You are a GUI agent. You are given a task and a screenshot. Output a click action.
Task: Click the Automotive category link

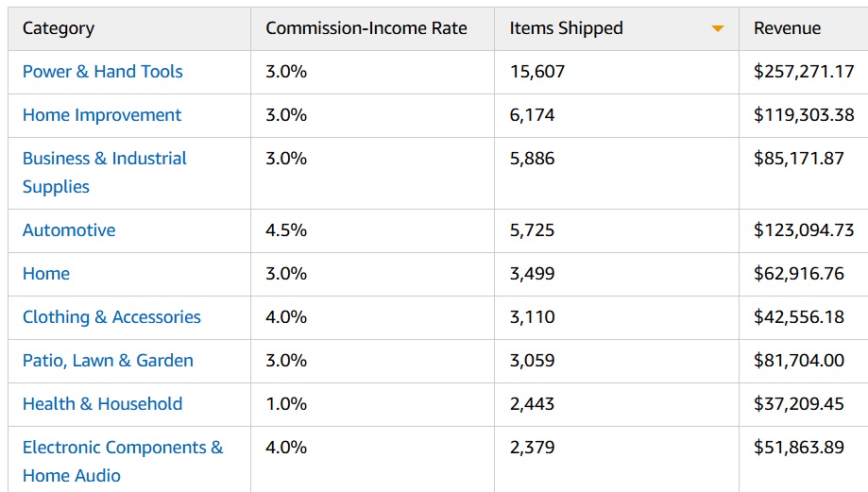pos(69,230)
